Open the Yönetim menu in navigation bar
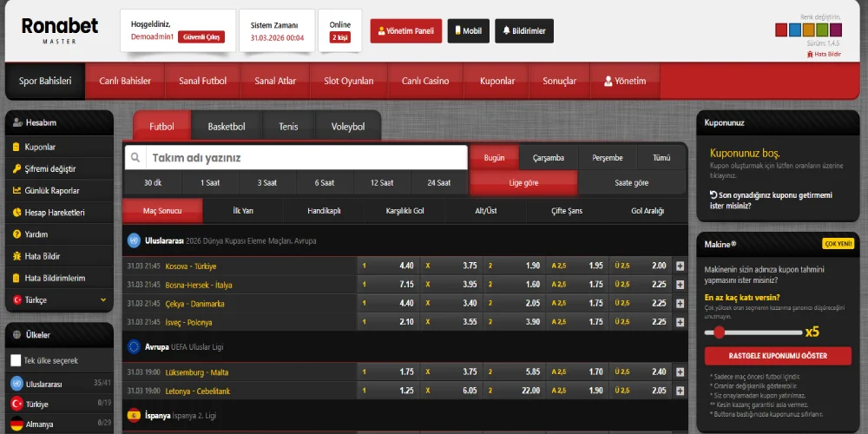868x434 pixels. click(625, 81)
